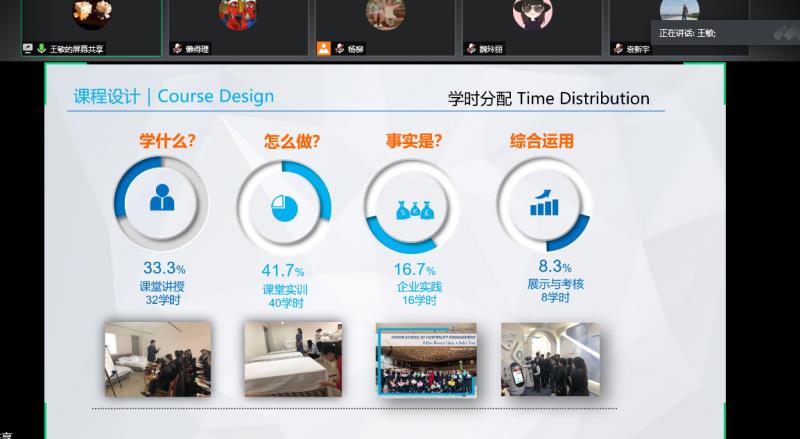Screen dimensions: 800x439
Task: Select 王敏's cartoon avatar
Action: tap(92, 14)
